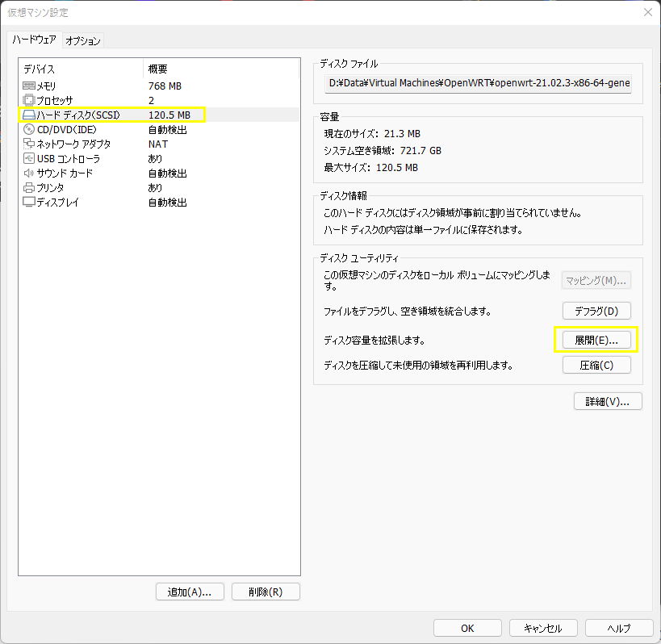Click the 最大サイズ: 120.5 MB text

tap(371, 167)
